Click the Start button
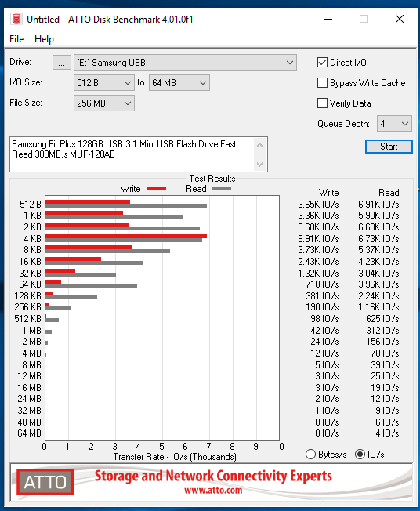Image resolution: width=420 pixels, height=511 pixels. [x=389, y=147]
